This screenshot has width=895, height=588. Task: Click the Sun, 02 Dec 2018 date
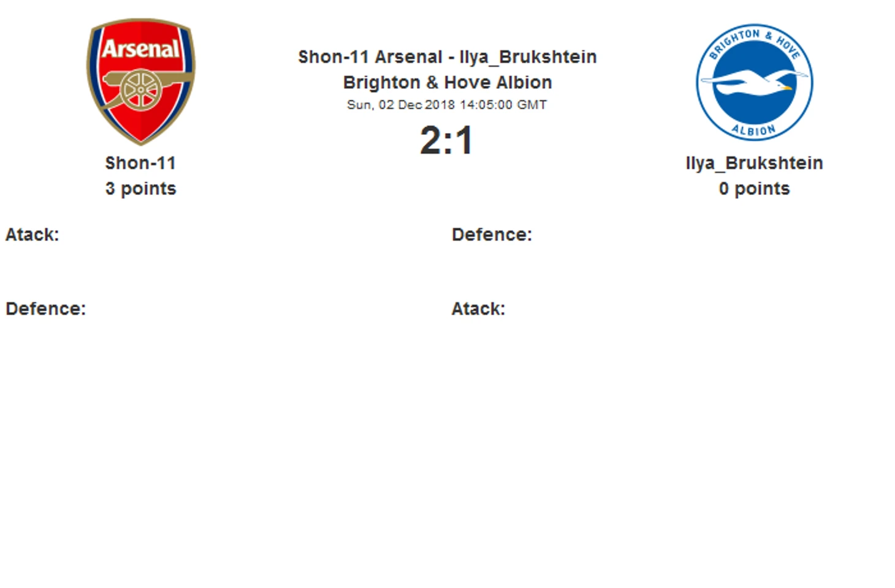point(402,105)
